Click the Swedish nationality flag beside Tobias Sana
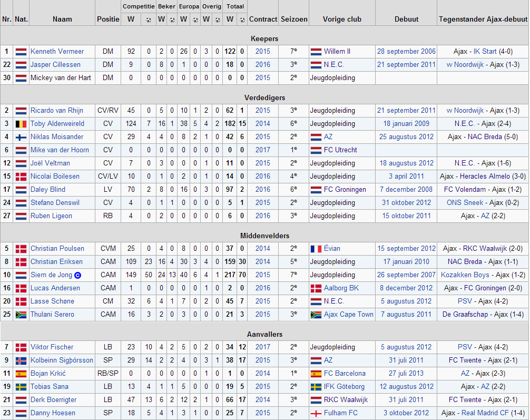This screenshot has height=420, width=530. pyautogui.click(x=21, y=387)
